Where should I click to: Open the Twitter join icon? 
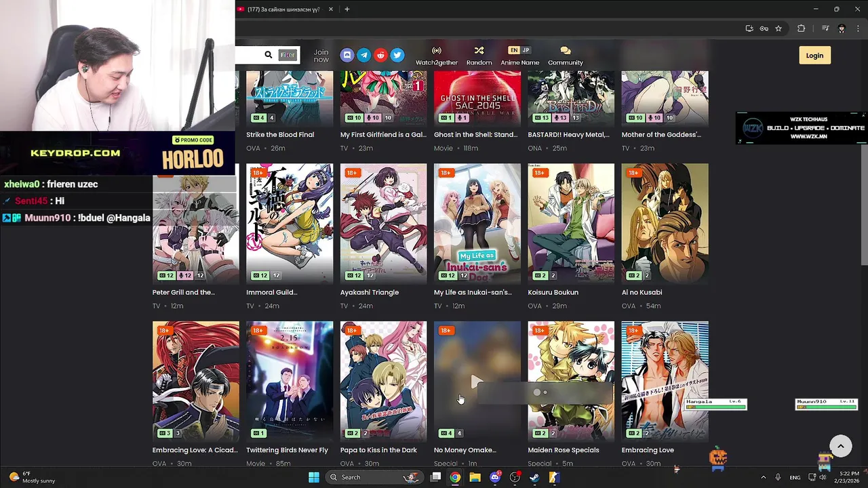pyautogui.click(x=397, y=56)
